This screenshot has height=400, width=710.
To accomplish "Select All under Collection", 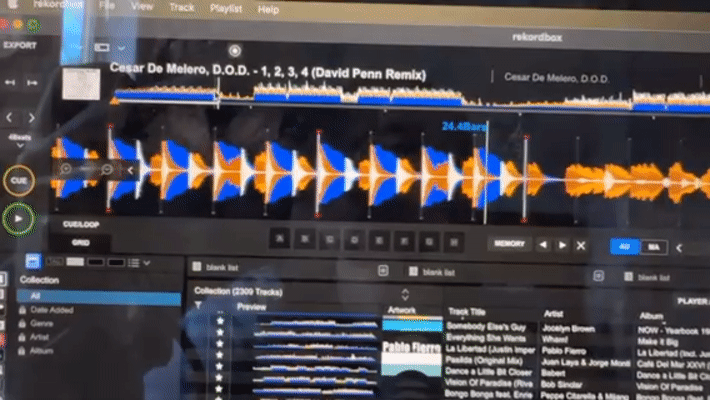I will click(99, 296).
